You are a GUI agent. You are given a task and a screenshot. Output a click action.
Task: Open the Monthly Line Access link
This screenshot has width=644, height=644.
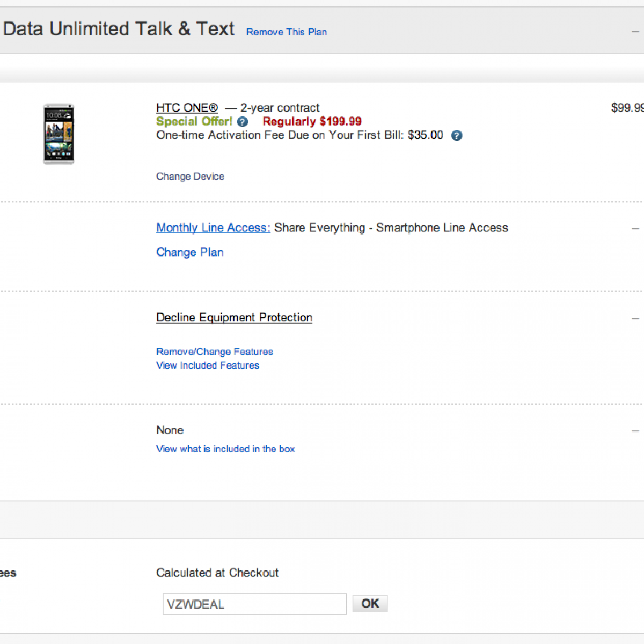coord(213,228)
